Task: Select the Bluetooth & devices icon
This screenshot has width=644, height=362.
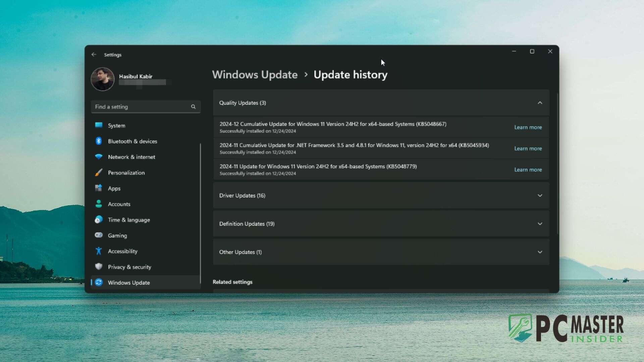Action: coord(99,141)
